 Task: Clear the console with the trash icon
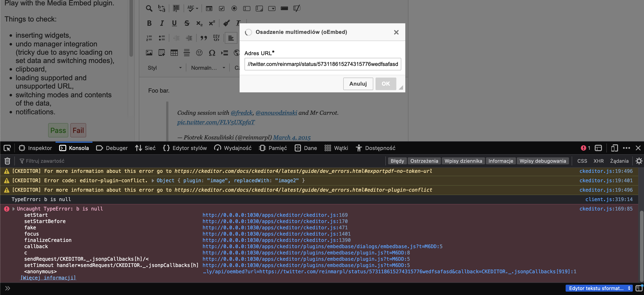pyautogui.click(x=7, y=161)
